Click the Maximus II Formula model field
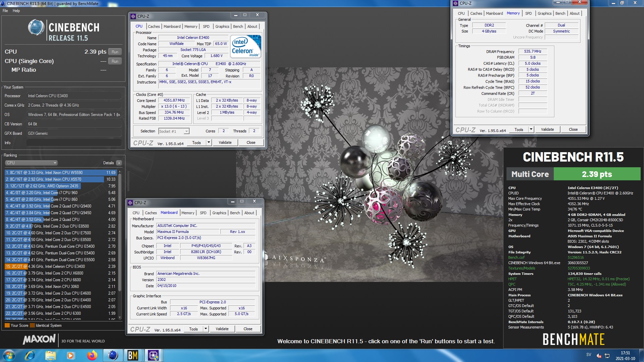The image size is (644, 362). (188, 232)
